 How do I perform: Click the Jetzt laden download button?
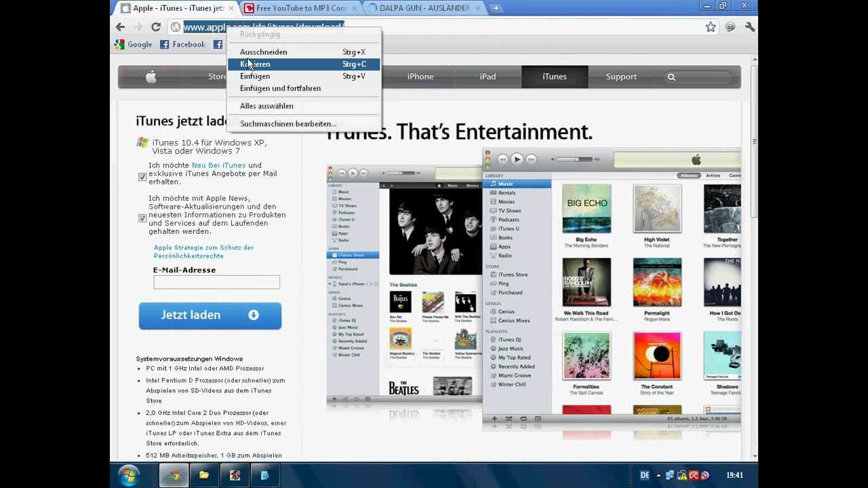coord(210,315)
